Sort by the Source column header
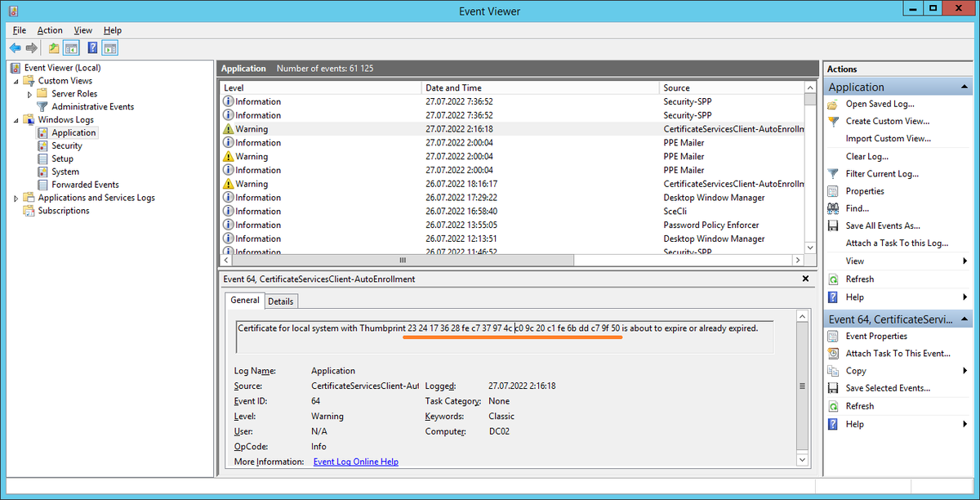980x500 pixels. tap(731, 87)
